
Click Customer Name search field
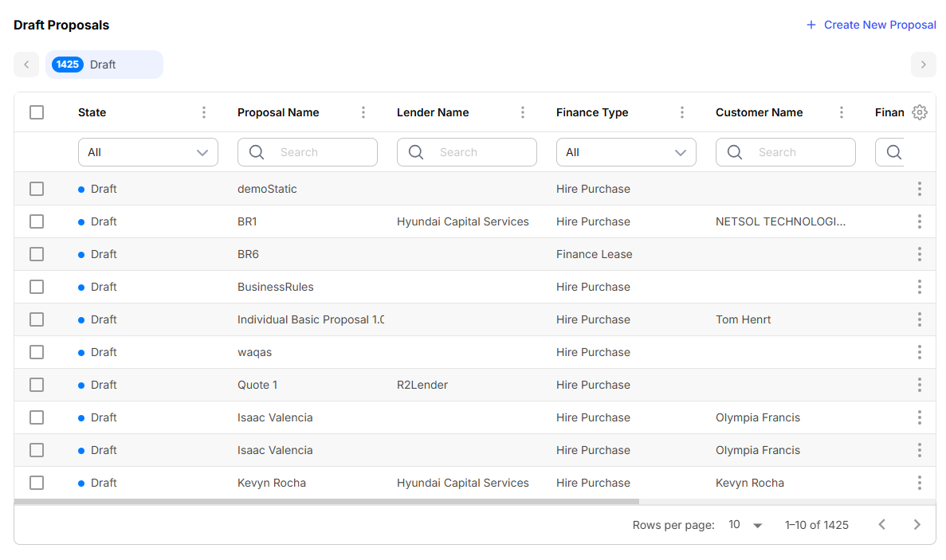(x=785, y=152)
